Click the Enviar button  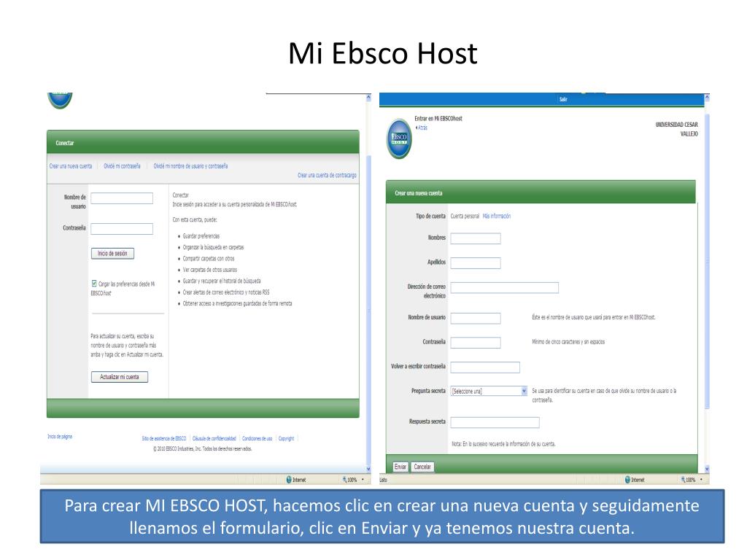point(400,467)
